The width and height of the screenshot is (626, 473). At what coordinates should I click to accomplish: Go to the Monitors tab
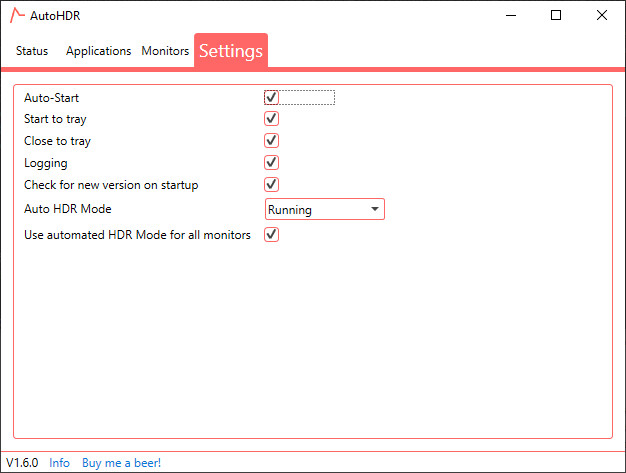pos(165,51)
